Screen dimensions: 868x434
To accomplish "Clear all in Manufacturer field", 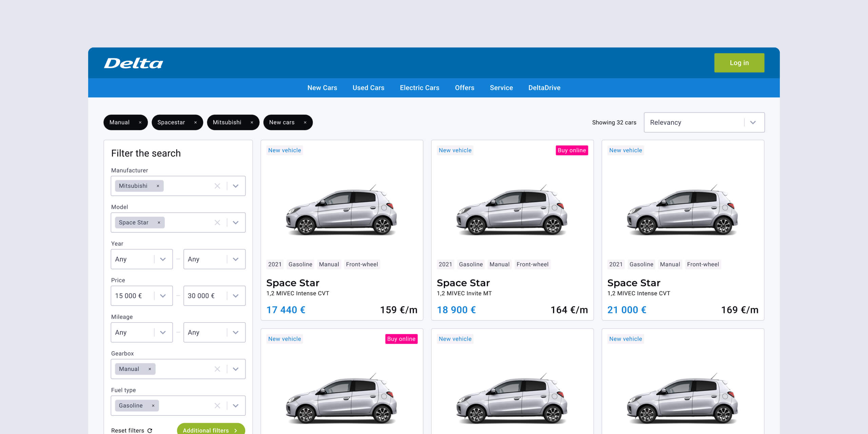I will [x=217, y=186].
